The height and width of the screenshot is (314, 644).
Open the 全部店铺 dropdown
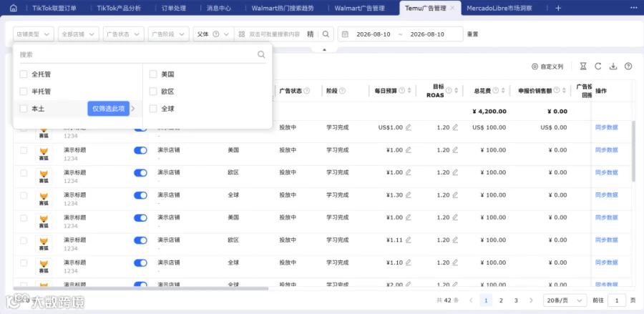coord(79,34)
